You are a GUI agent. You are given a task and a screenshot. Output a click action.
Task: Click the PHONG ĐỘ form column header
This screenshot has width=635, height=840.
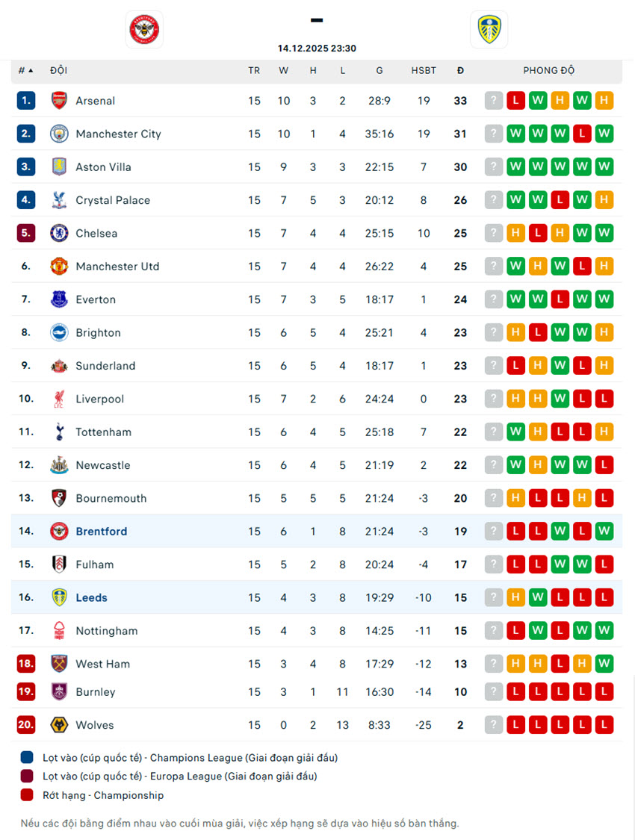click(548, 70)
